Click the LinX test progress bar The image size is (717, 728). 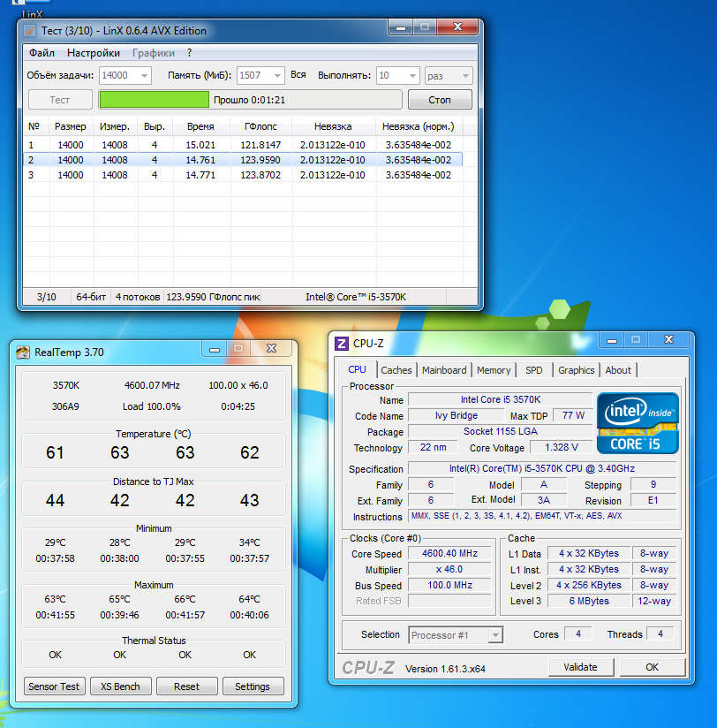coord(251,100)
